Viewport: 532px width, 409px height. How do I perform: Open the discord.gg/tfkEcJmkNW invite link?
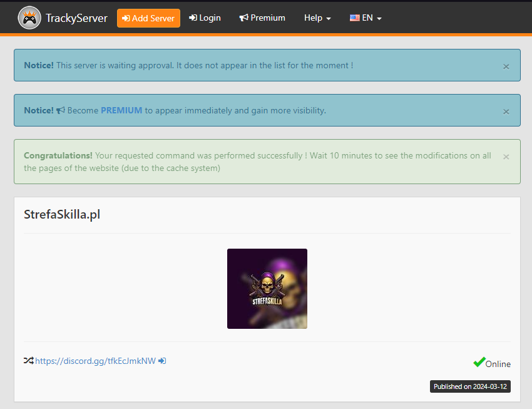pos(95,361)
